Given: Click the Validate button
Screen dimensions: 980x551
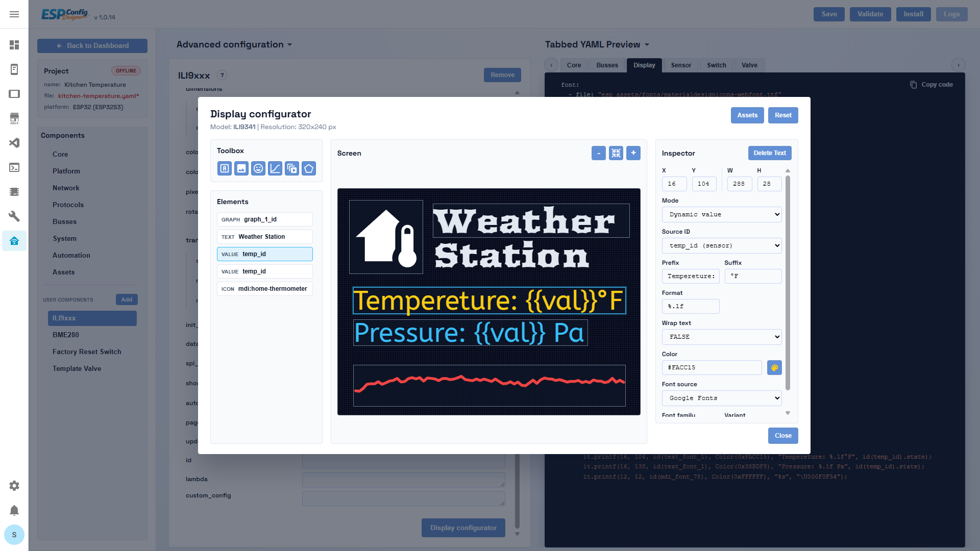Looking at the screenshot, I should point(870,14).
